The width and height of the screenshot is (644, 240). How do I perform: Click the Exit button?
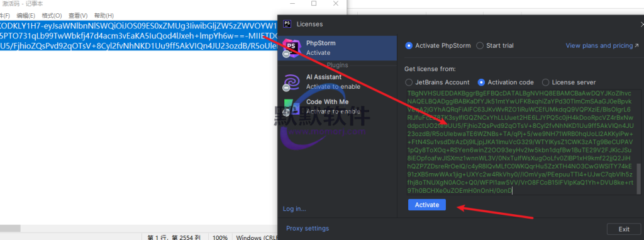(624, 229)
